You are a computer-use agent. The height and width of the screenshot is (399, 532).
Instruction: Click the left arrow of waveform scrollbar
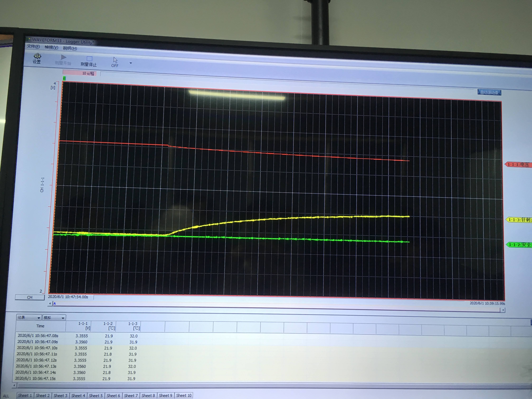point(50,303)
